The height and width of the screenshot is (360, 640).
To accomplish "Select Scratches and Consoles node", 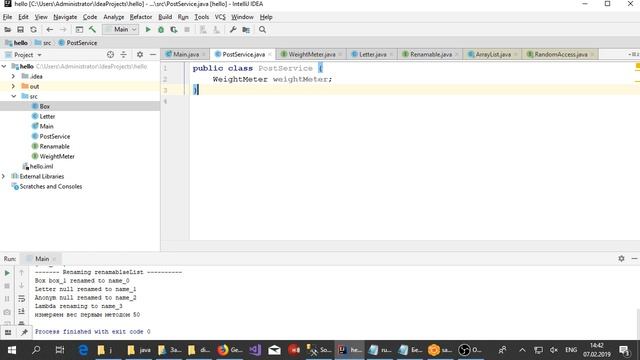I will click(51, 186).
